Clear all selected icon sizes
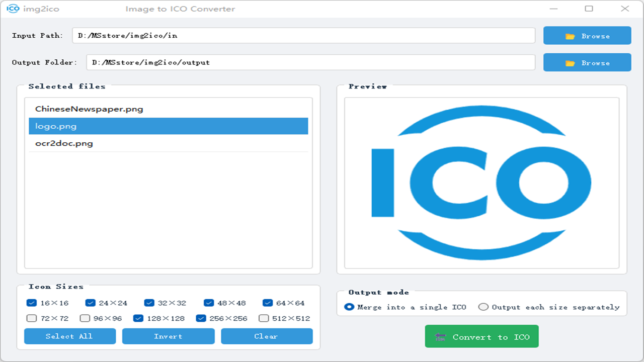 pyautogui.click(x=267, y=336)
